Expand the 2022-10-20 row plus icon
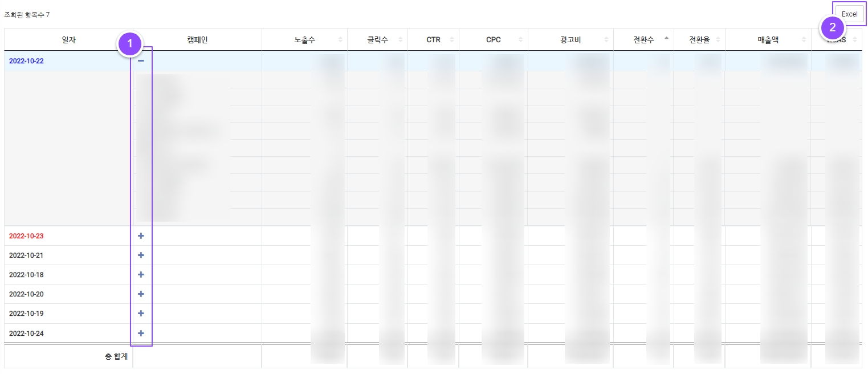This screenshot has height=374, width=868. 141,294
